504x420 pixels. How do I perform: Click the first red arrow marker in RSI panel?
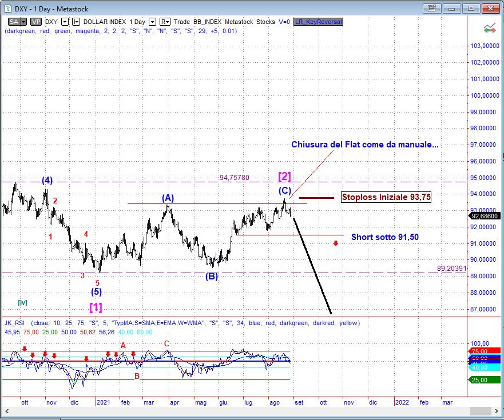[24, 348]
